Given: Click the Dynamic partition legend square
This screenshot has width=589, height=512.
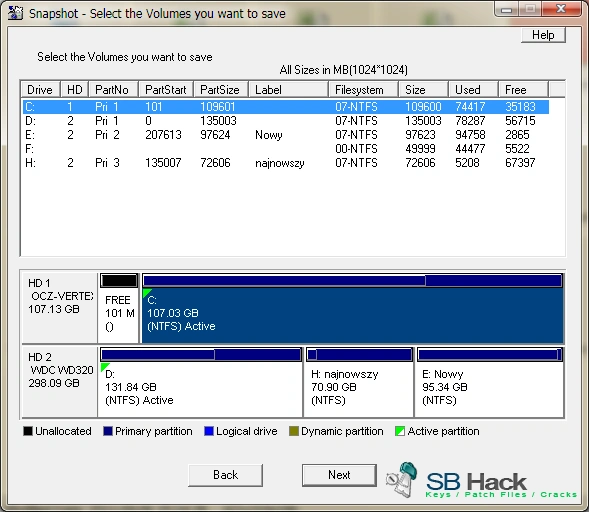Looking at the screenshot, I should tap(294, 431).
